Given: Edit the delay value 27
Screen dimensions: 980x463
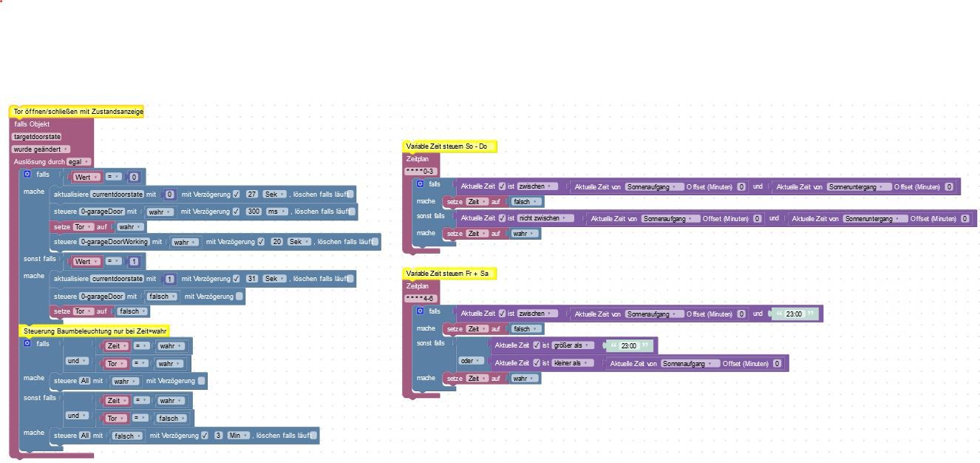Looking at the screenshot, I should tap(252, 195).
